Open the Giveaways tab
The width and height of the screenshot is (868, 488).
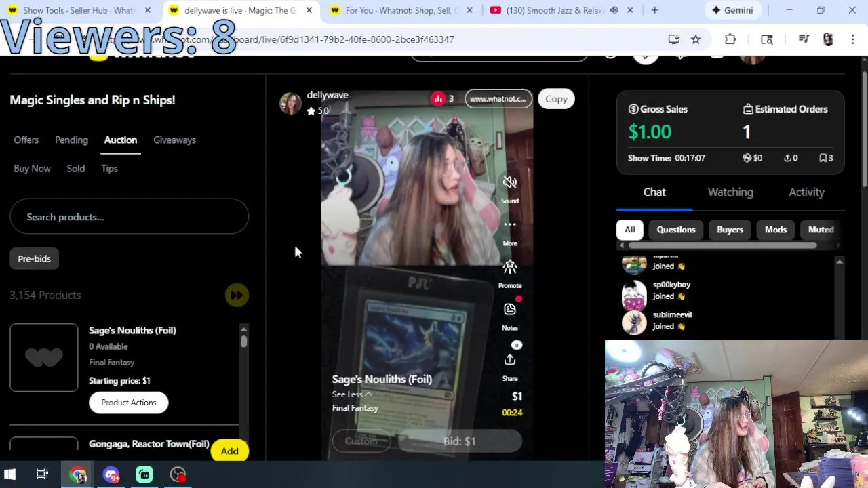point(174,140)
